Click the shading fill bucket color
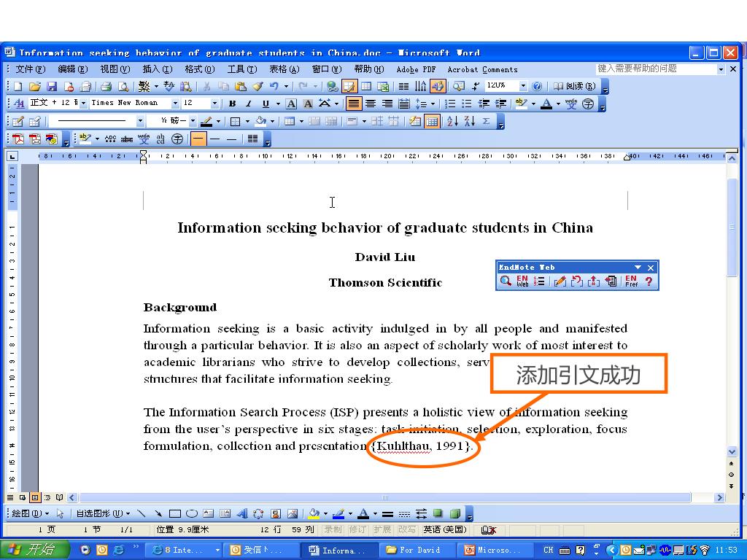The height and width of the screenshot is (560, 747). pos(260,121)
